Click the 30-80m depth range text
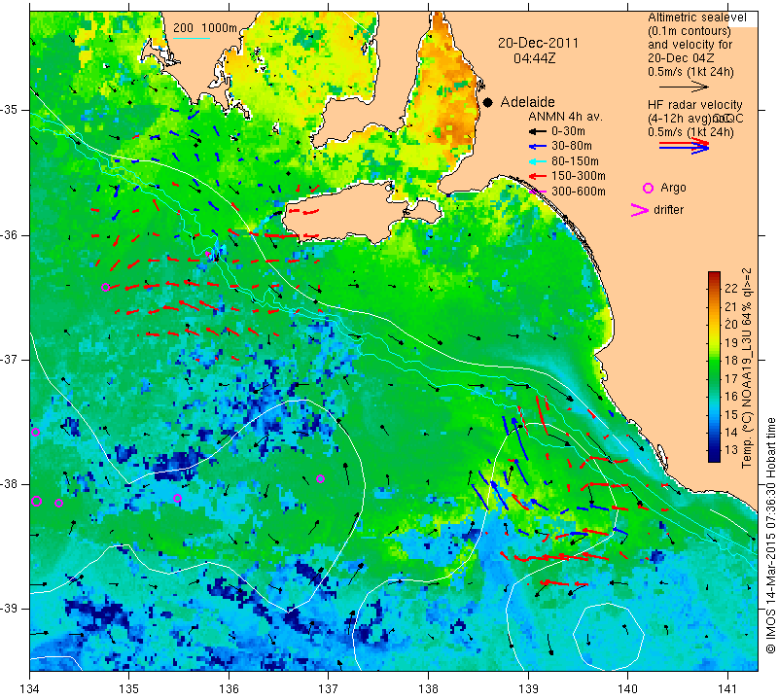 [x=571, y=146]
